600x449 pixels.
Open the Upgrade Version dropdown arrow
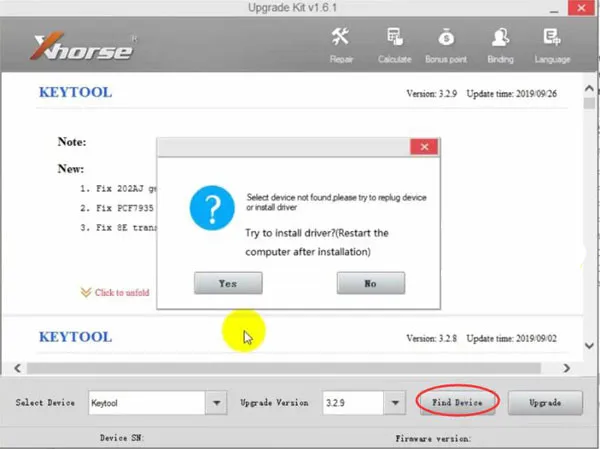[x=395, y=403]
